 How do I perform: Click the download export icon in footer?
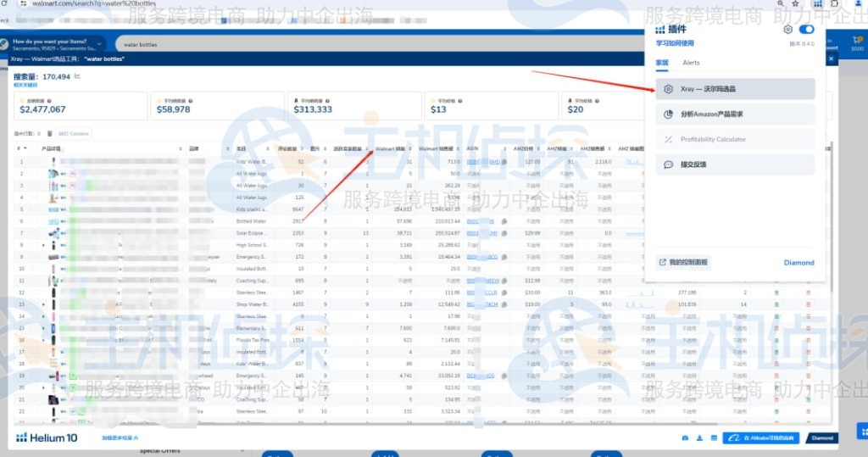pyautogui.click(x=699, y=437)
